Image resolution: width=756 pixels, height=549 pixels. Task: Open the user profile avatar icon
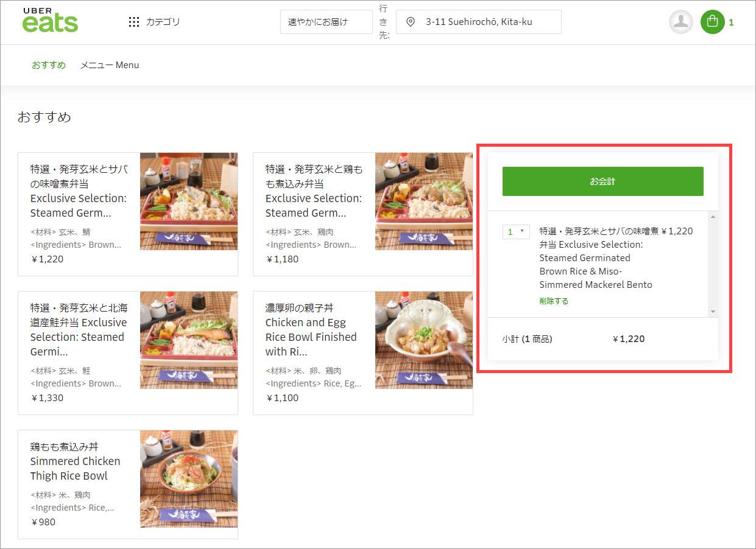point(681,22)
